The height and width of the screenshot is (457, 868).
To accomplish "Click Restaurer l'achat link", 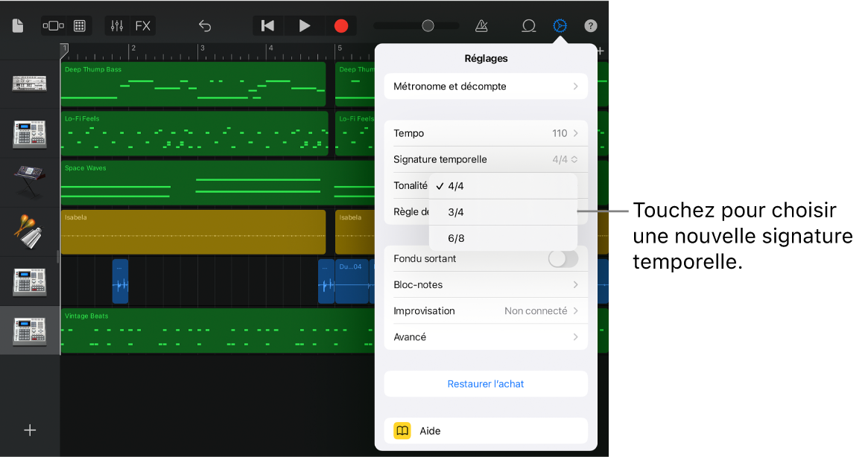I will (486, 384).
